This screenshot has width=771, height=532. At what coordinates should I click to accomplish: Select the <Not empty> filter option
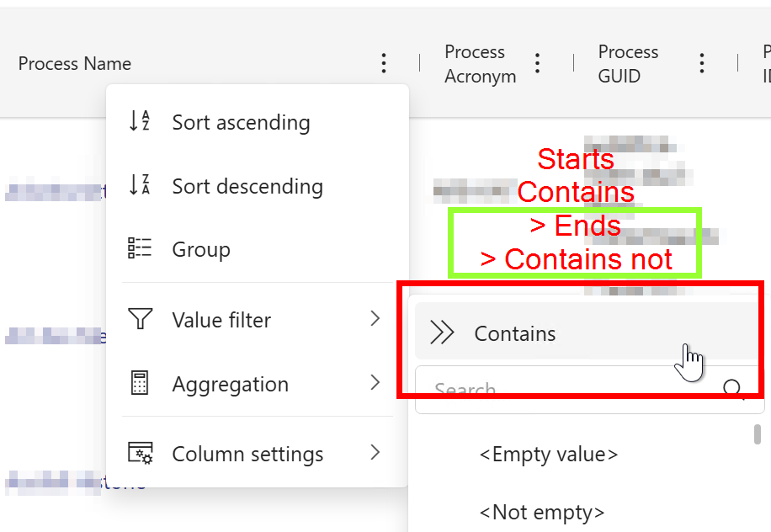coord(541,512)
